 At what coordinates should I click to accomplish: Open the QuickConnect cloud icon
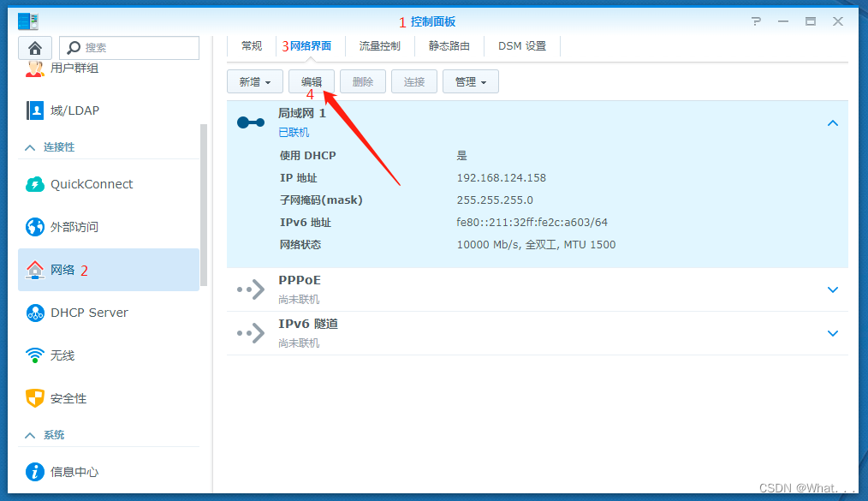tap(35, 184)
